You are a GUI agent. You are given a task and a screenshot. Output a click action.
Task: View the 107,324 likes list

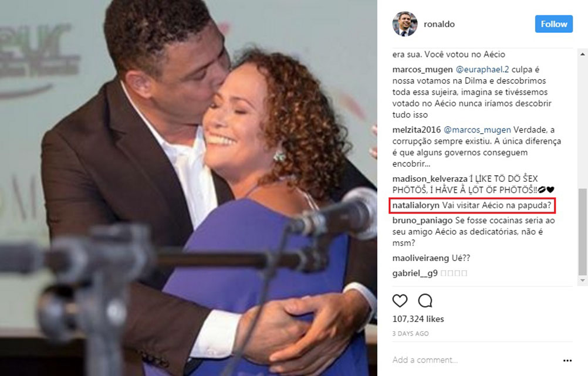[x=418, y=319]
